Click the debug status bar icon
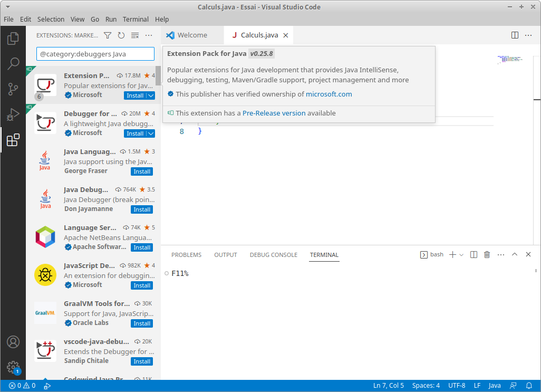 (47, 386)
